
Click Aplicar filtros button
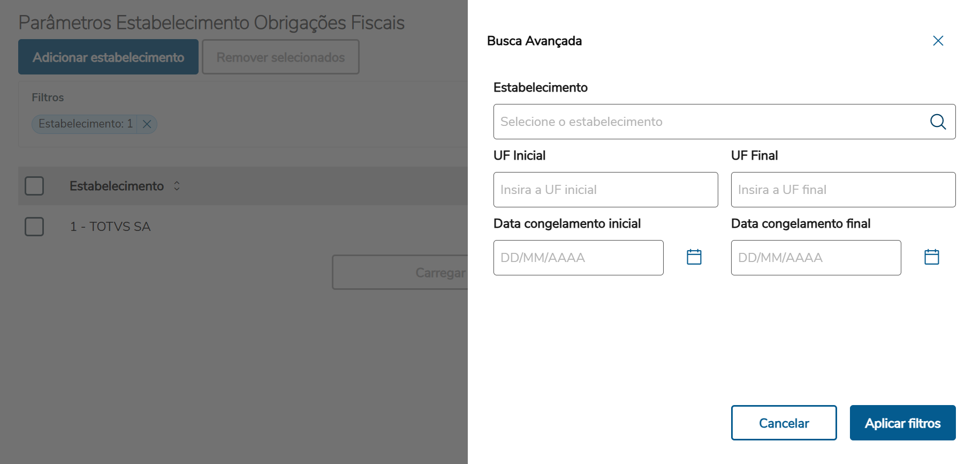click(902, 423)
